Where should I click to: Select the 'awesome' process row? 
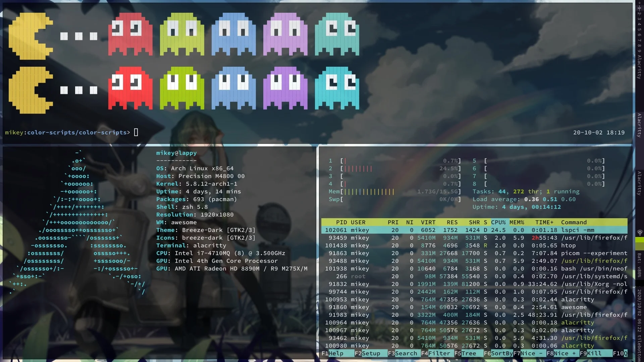474,307
